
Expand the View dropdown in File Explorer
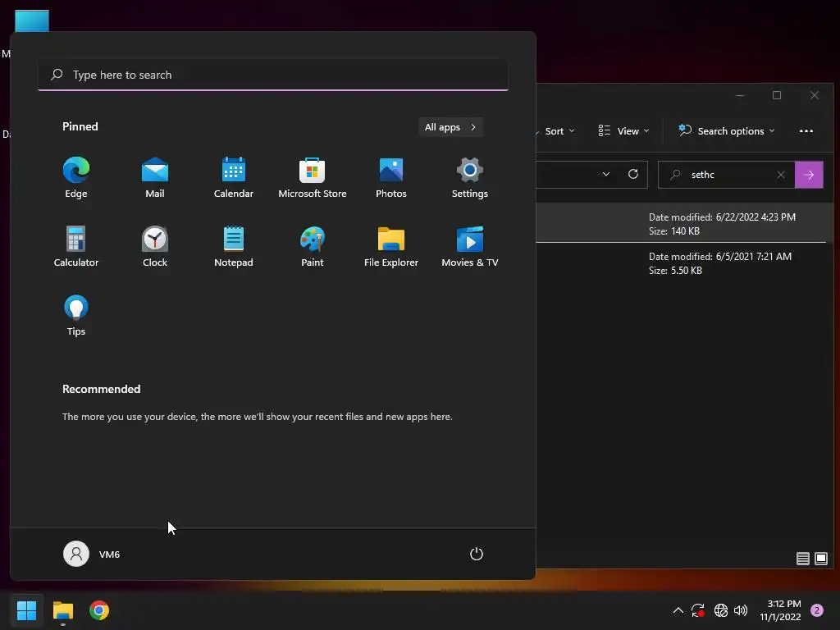[x=623, y=131]
